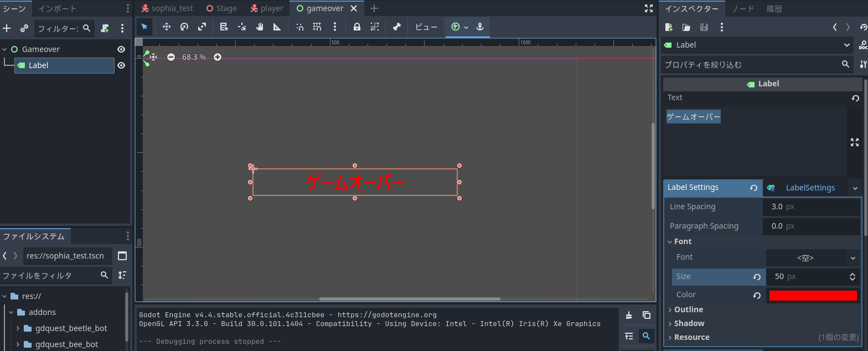Image resolution: width=868 pixels, height=351 pixels.
Task: Open the 履歴 tab
Action: [774, 8]
